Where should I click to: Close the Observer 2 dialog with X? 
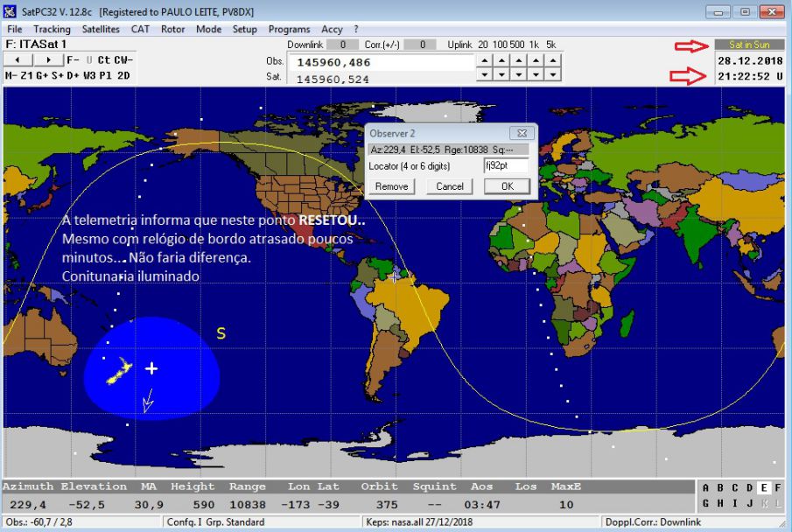(x=522, y=133)
